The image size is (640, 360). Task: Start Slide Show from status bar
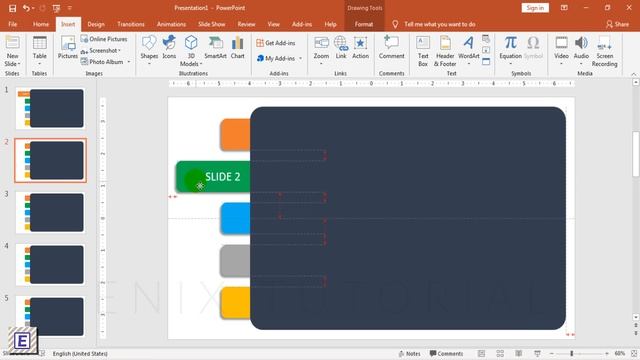[538, 353]
